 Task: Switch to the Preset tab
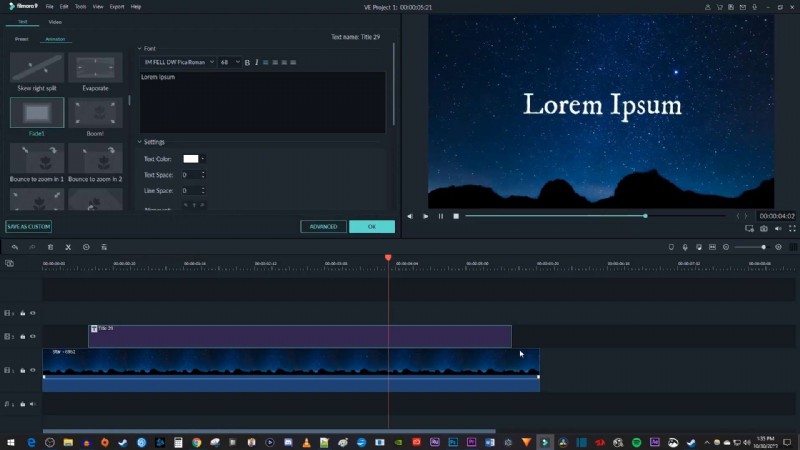point(21,39)
